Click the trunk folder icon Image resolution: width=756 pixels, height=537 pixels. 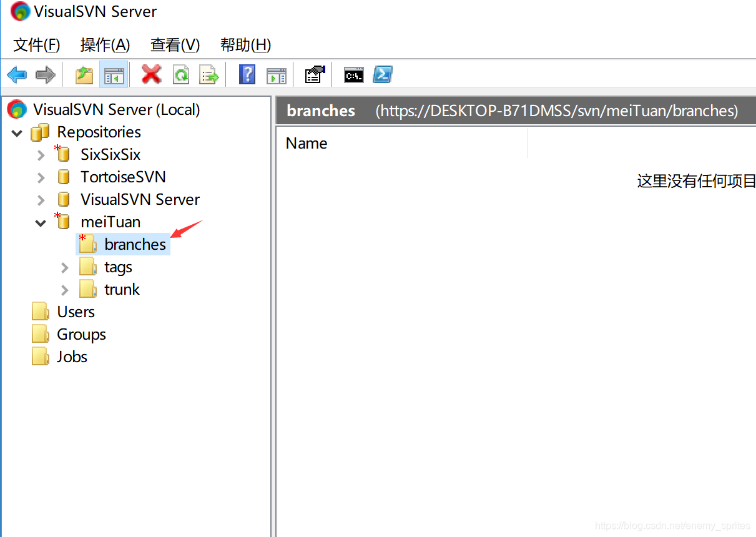tap(88, 289)
